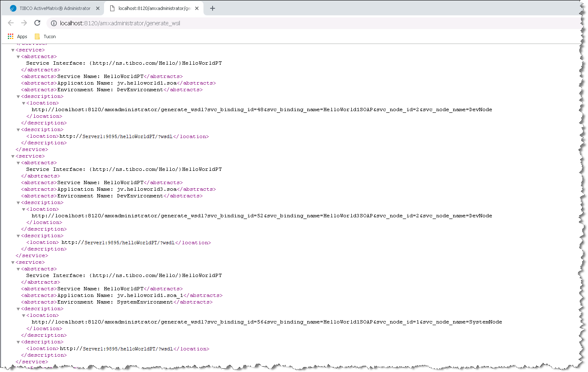The width and height of the screenshot is (588, 372).
Task: Click text 'Application Name: jv.helloworld1.soa_1'
Action: pos(120,295)
